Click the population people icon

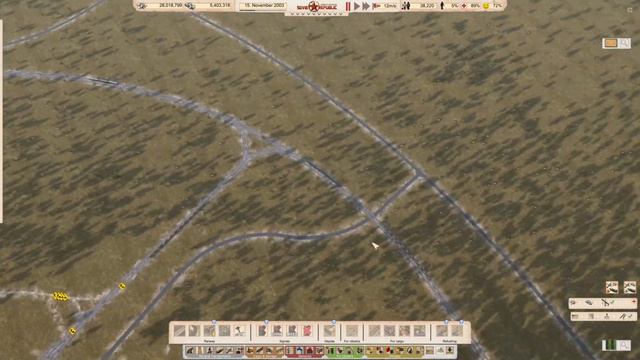pos(406,6)
